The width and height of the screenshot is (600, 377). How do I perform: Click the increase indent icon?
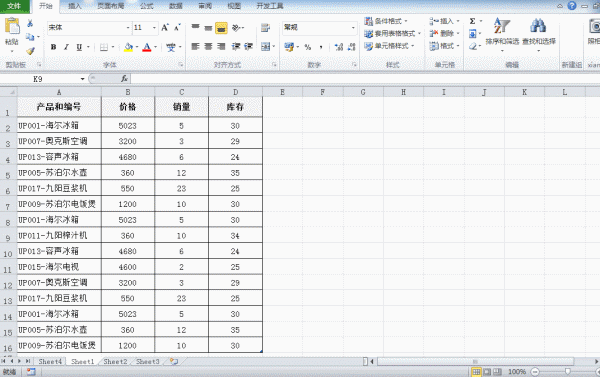click(248, 47)
